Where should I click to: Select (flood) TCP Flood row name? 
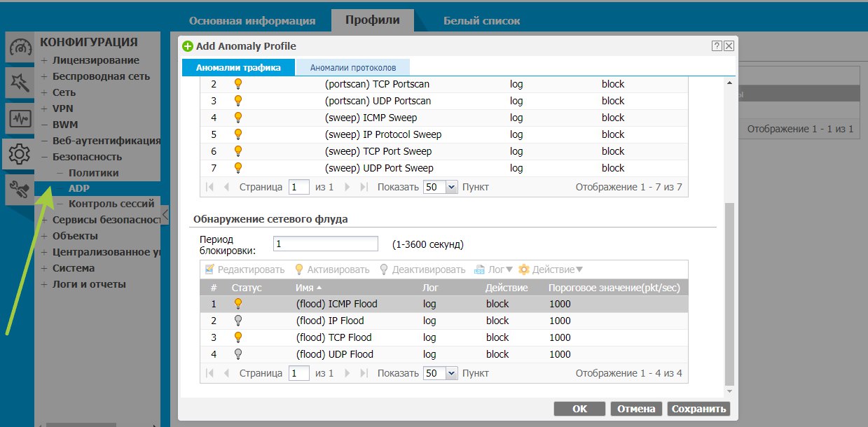click(x=334, y=337)
